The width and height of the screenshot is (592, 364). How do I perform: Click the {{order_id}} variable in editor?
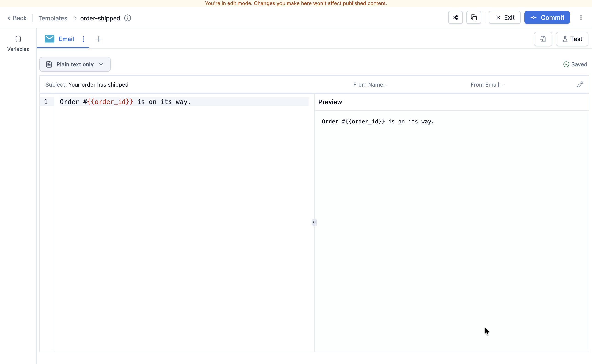110,102
